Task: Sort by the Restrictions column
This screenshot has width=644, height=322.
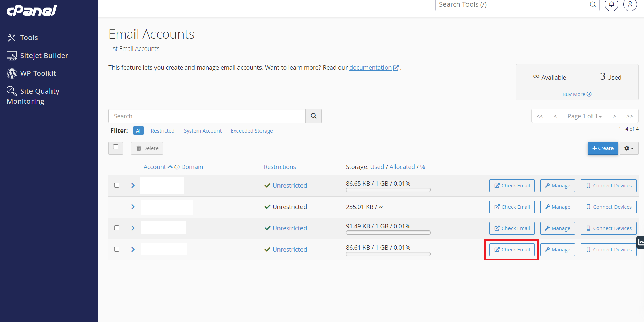Action: click(280, 167)
